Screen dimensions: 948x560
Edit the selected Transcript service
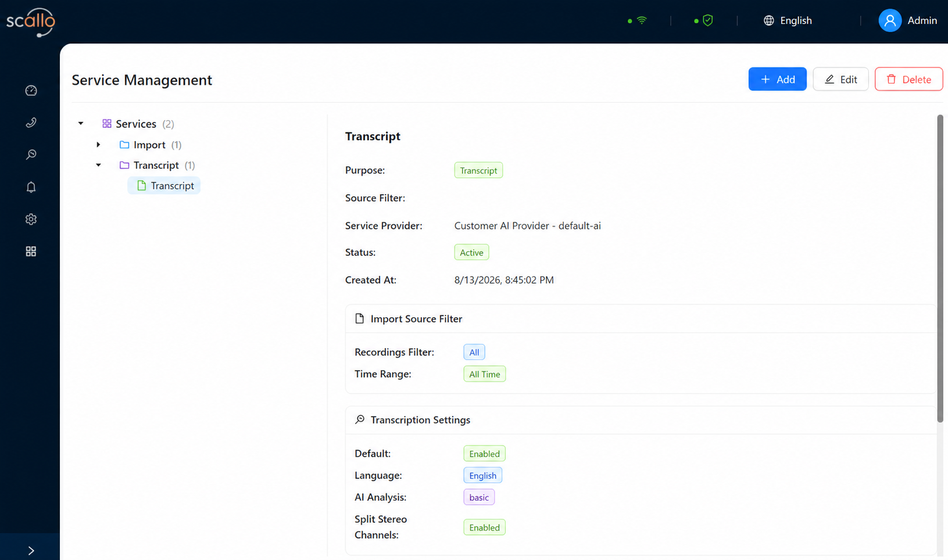click(x=840, y=80)
